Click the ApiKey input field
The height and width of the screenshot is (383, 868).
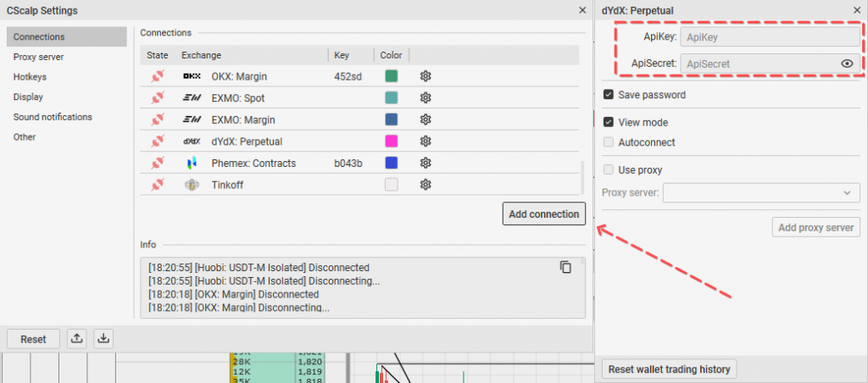(x=770, y=37)
